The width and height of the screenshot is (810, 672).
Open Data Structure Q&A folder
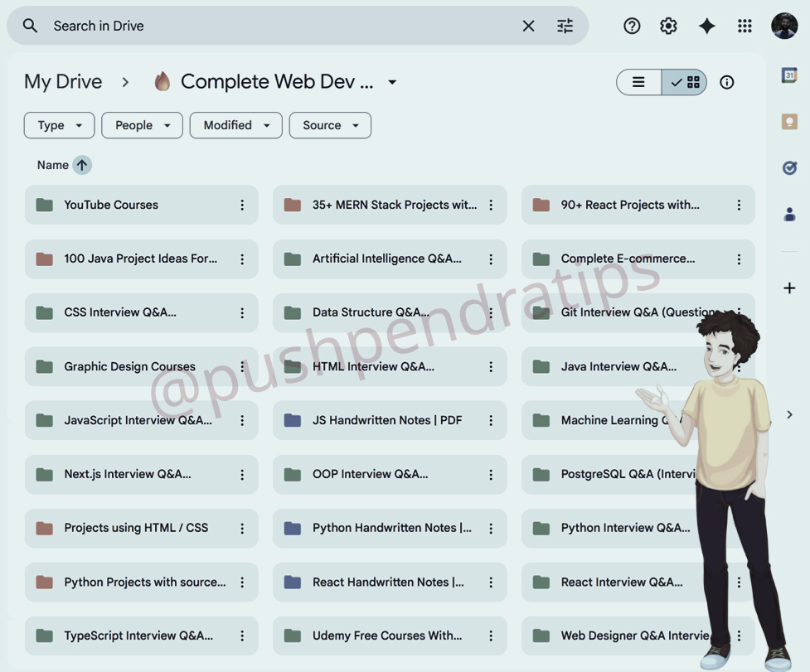(390, 312)
